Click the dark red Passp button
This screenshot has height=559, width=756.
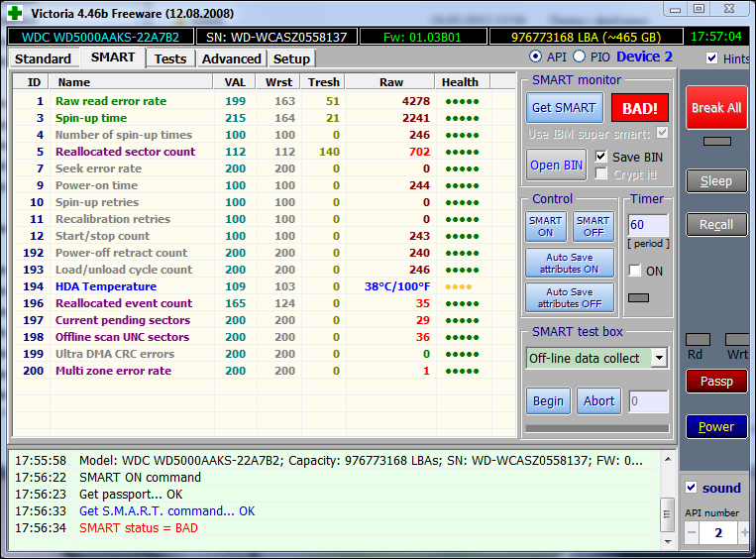tap(716, 381)
